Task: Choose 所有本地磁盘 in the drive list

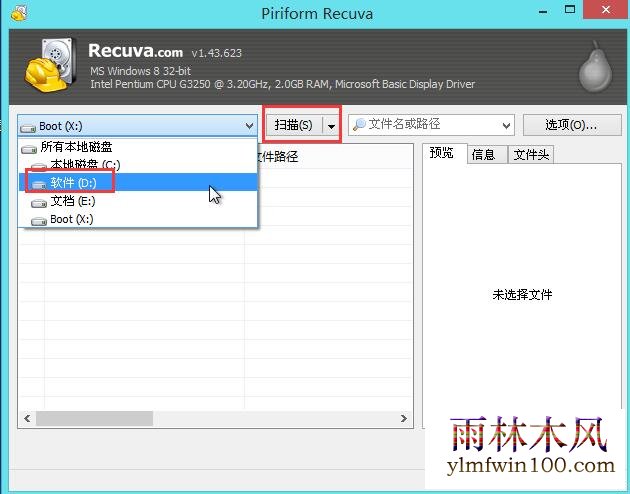Action: pos(76,147)
